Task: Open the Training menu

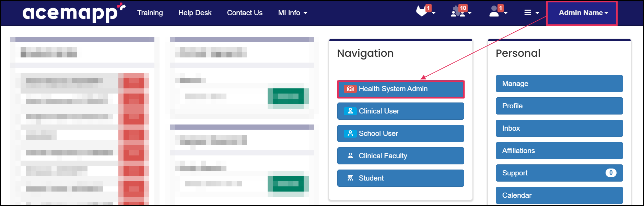Action: coord(150,13)
